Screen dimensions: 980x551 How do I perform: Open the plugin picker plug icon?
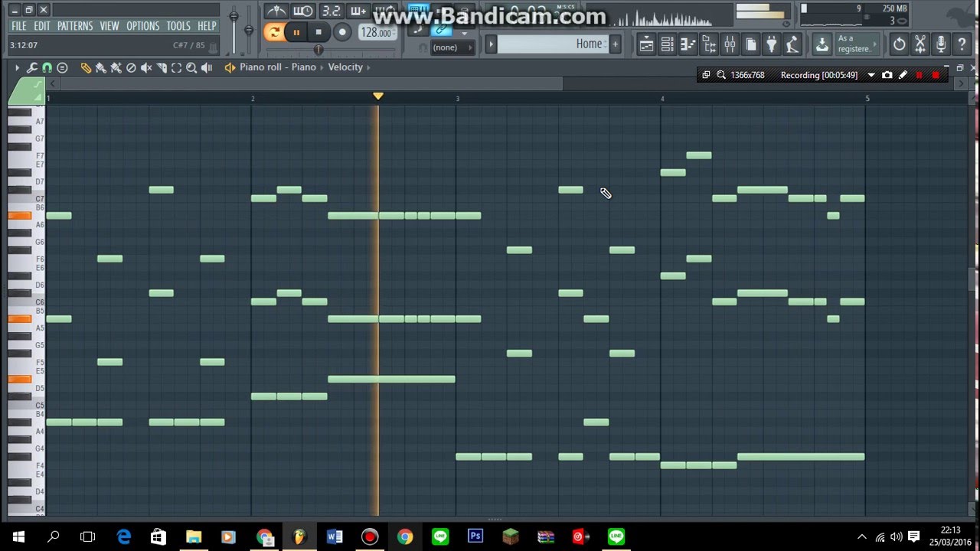pyautogui.click(x=772, y=44)
